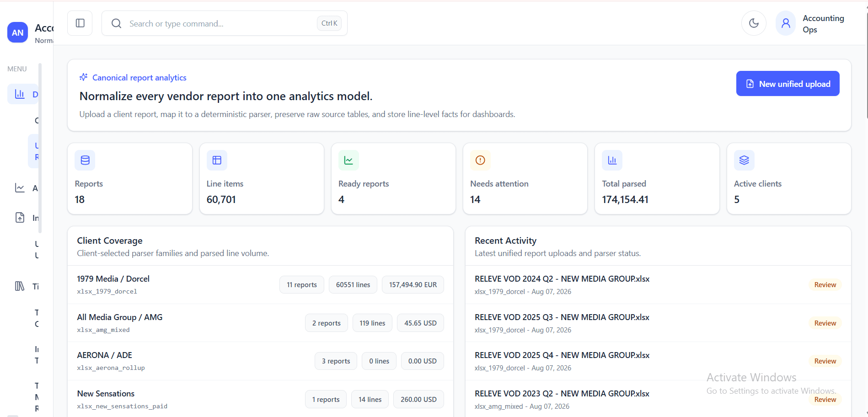
Task: Select the xlsx_aerona_rollup parser label
Action: pyautogui.click(x=111, y=368)
